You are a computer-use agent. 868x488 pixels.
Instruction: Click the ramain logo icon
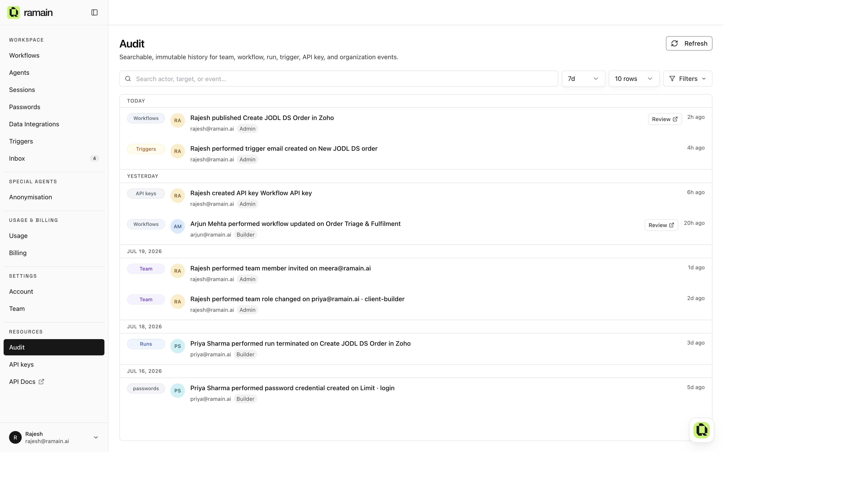click(14, 12)
